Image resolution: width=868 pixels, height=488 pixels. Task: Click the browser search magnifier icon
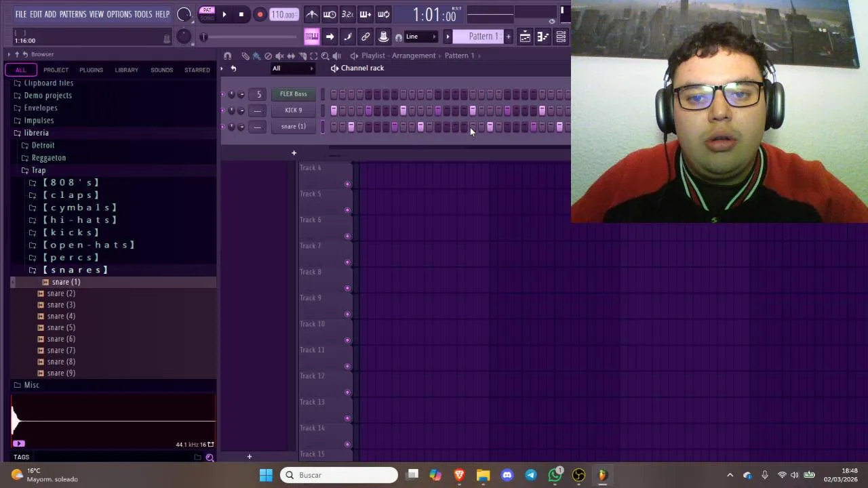coord(210,457)
